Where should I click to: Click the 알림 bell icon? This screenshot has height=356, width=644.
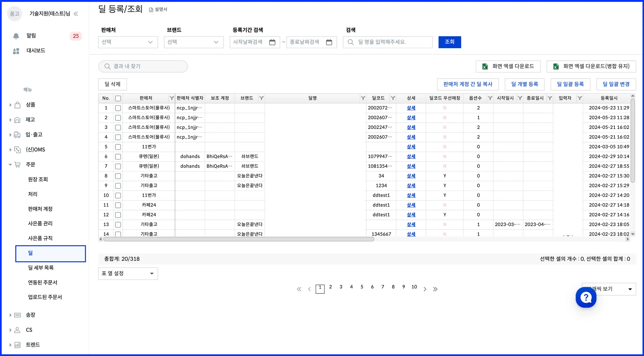pyautogui.click(x=16, y=36)
